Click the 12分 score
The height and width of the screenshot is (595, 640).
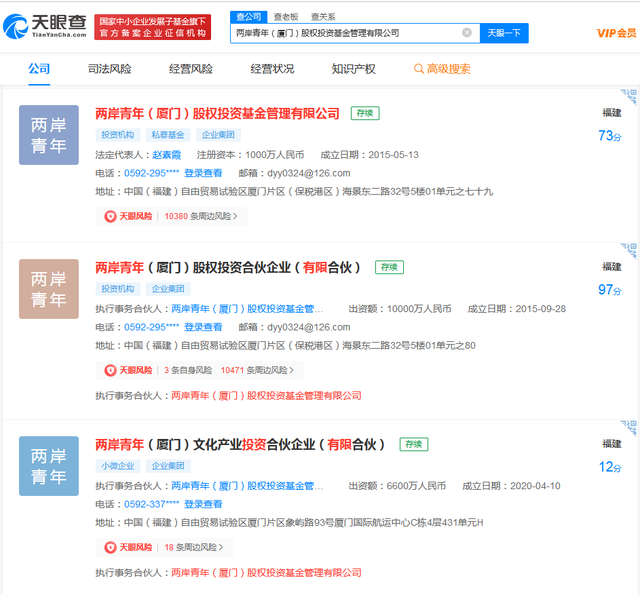point(610,466)
